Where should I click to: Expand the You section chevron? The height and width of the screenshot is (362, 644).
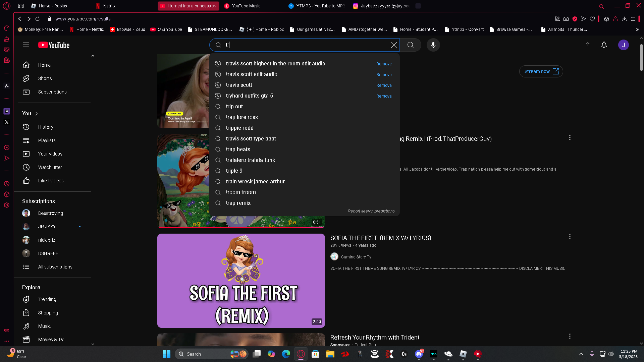(x=37, y=114)
